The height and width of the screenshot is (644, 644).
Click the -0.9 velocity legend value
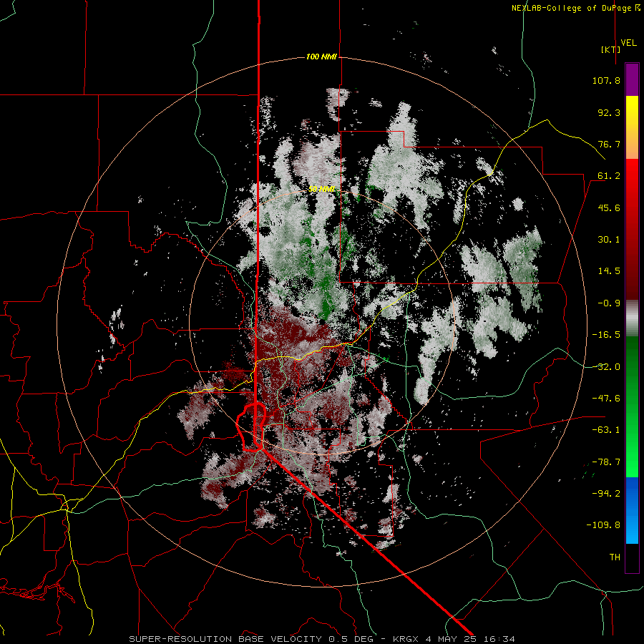[x=609, y=303]
